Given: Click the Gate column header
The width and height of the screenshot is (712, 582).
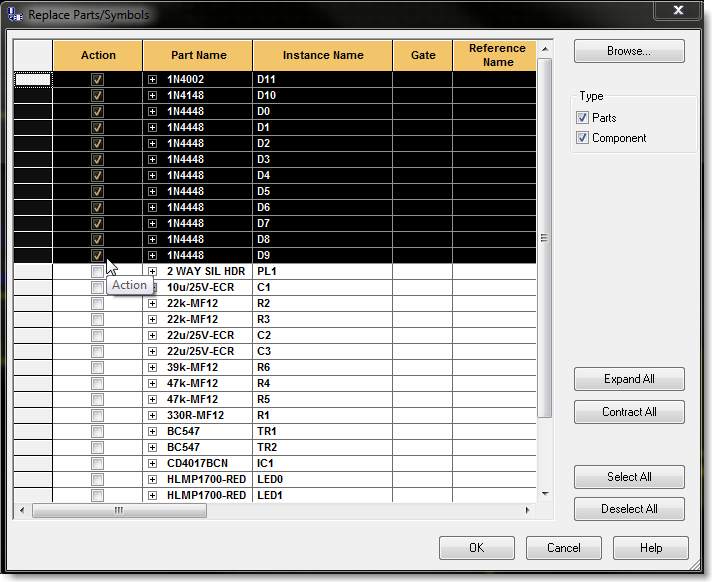Looking at the screenshot, I should click(x=423, y=55).
